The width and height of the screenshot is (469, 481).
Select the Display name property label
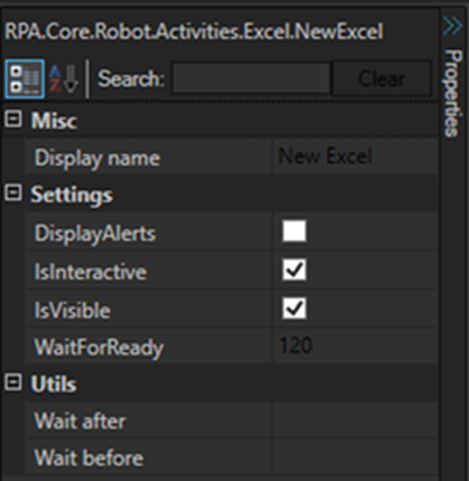click(x=97, y=158)
